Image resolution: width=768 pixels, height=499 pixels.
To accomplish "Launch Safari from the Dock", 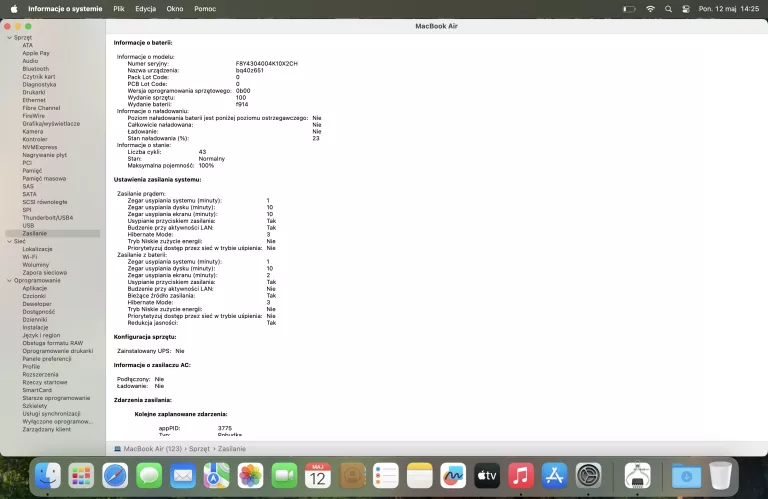I will [115, 475].
